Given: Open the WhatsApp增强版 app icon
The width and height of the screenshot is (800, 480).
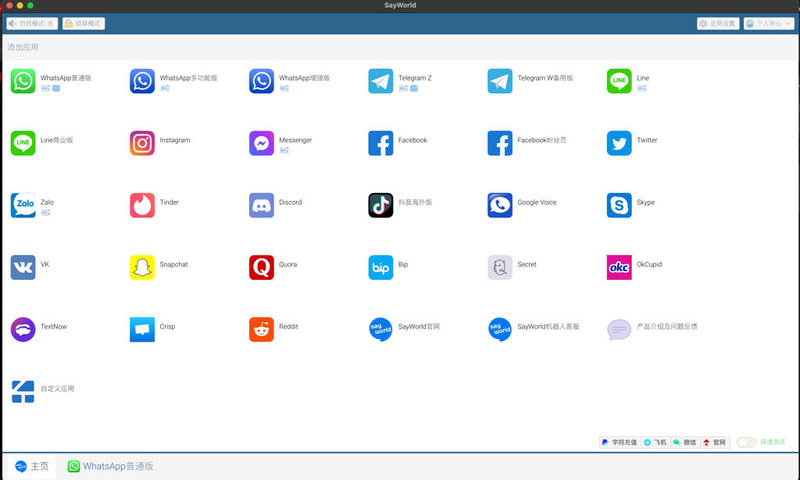Looking at the screenshot, I should pyautogui.click(x=261, y=81).
